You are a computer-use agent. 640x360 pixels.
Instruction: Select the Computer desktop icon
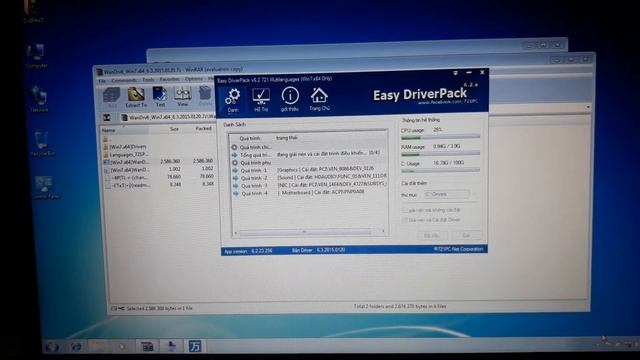(x=36, y=56)
